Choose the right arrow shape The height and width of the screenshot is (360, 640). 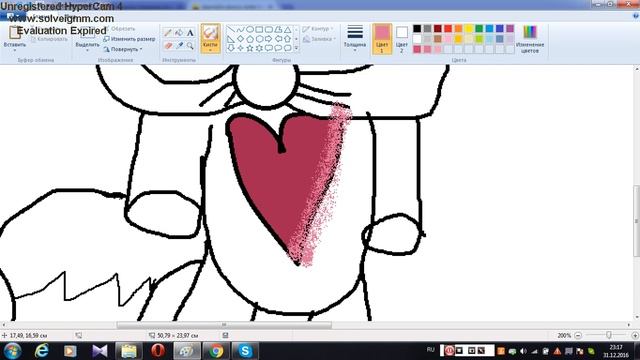pyautogui.click(x=269, y=39)
